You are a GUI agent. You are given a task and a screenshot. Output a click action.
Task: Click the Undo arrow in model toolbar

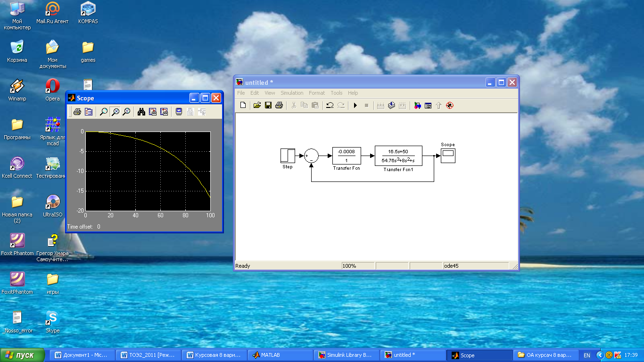[330, 106]
